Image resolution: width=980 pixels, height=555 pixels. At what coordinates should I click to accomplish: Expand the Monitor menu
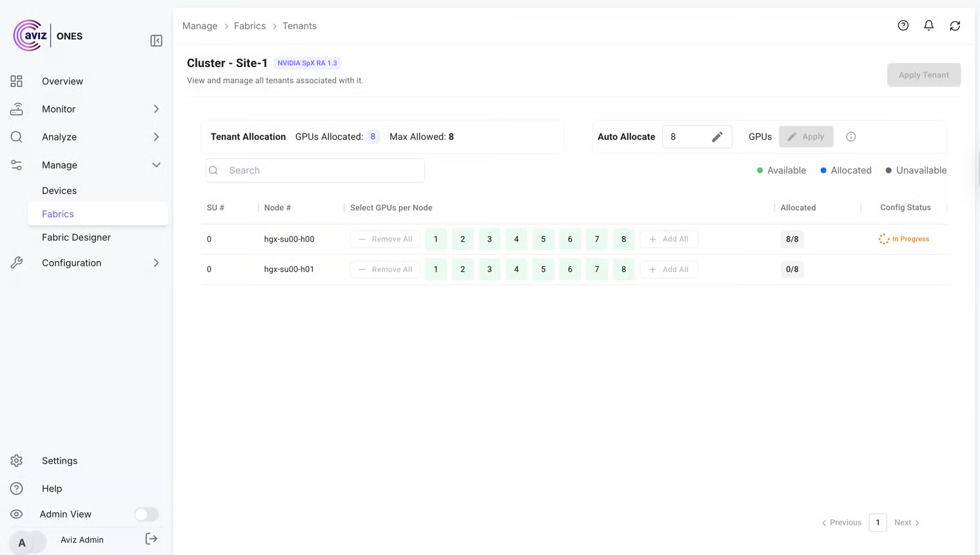156,109
